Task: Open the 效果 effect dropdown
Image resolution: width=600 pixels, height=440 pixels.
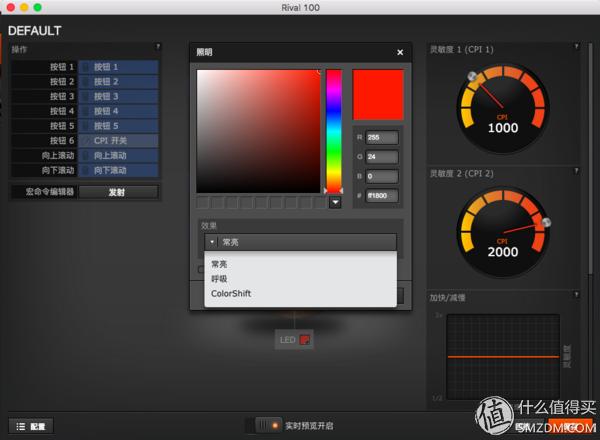Action: [300, 242]
